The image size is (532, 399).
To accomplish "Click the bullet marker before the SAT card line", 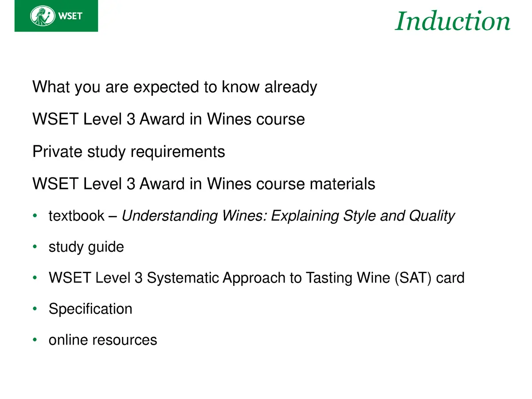I will pos(35,278).
